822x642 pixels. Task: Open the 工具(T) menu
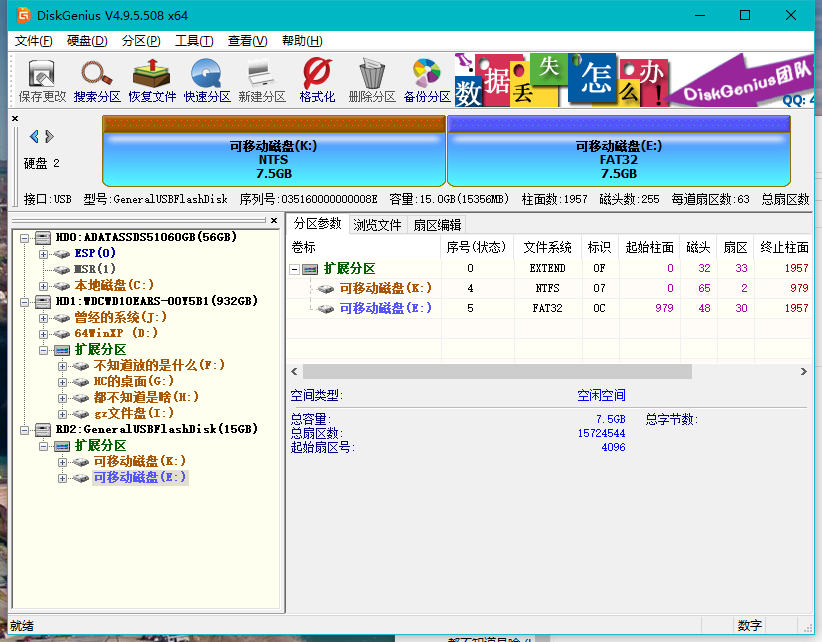pyautogui.click(x=194, y=41)
